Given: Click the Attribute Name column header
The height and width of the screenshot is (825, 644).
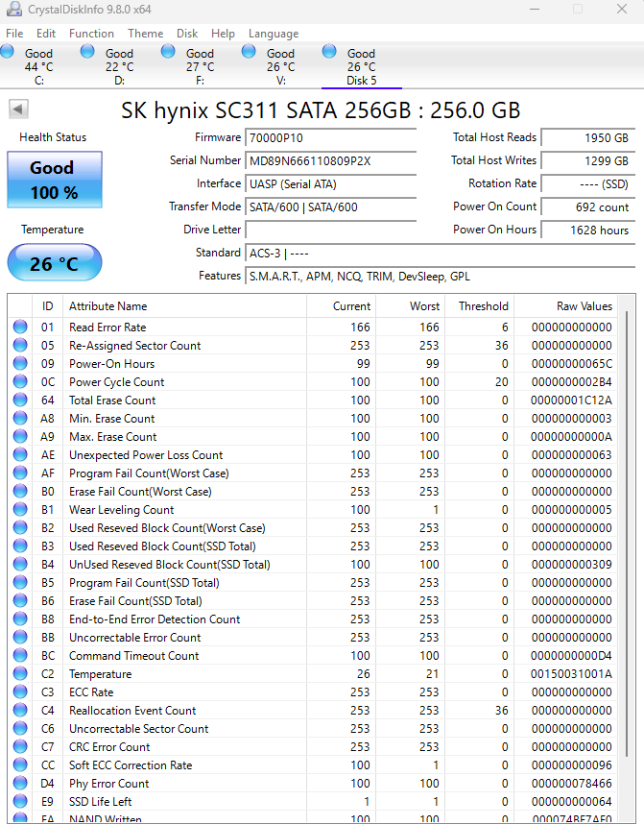Looking at the screenshot, I should coord(184,306).
